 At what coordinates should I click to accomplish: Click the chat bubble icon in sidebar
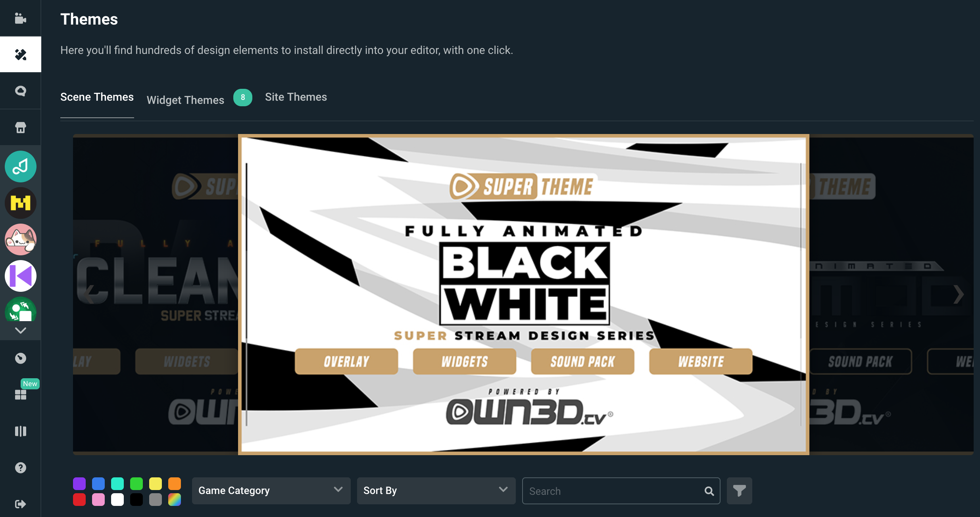21,91
